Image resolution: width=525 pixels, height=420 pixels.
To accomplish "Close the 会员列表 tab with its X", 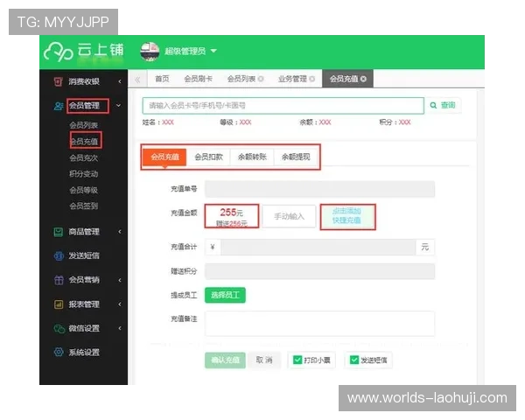I will [x=261, y=79].
